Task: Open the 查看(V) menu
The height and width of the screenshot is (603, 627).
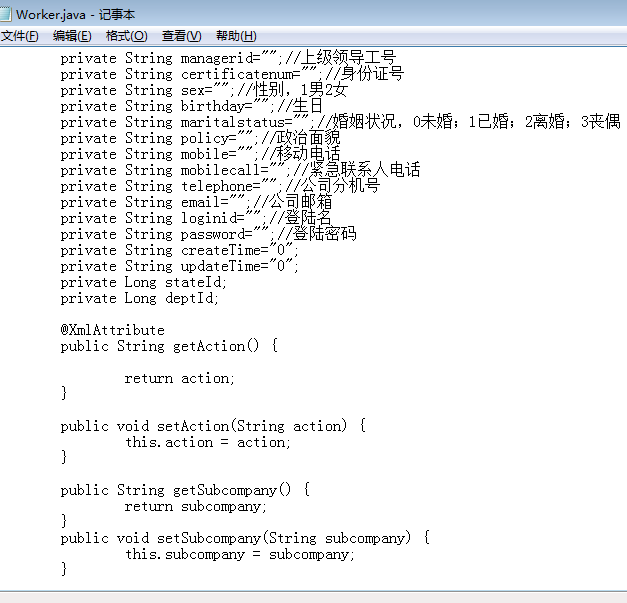Action: pos(181,36)
